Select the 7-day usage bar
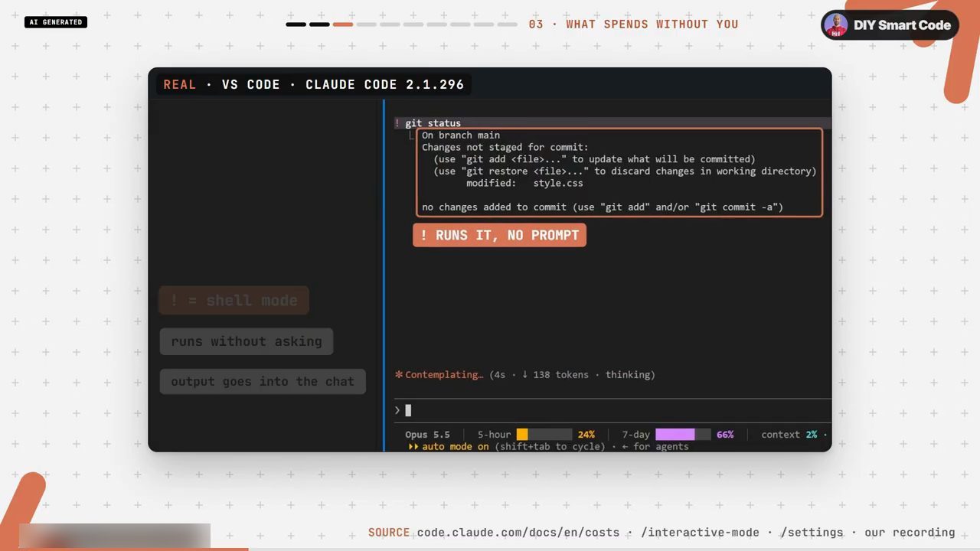980x551 pixels. pyautogui.click(x=683, y=435)
